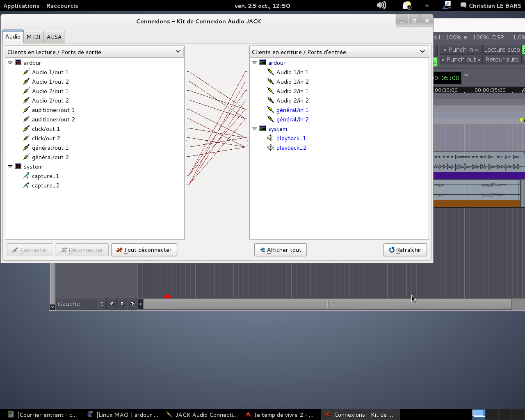Click the plug icon beside général/out 2
This screenshot has width=525, height=420.
click(x=26, y=157)
